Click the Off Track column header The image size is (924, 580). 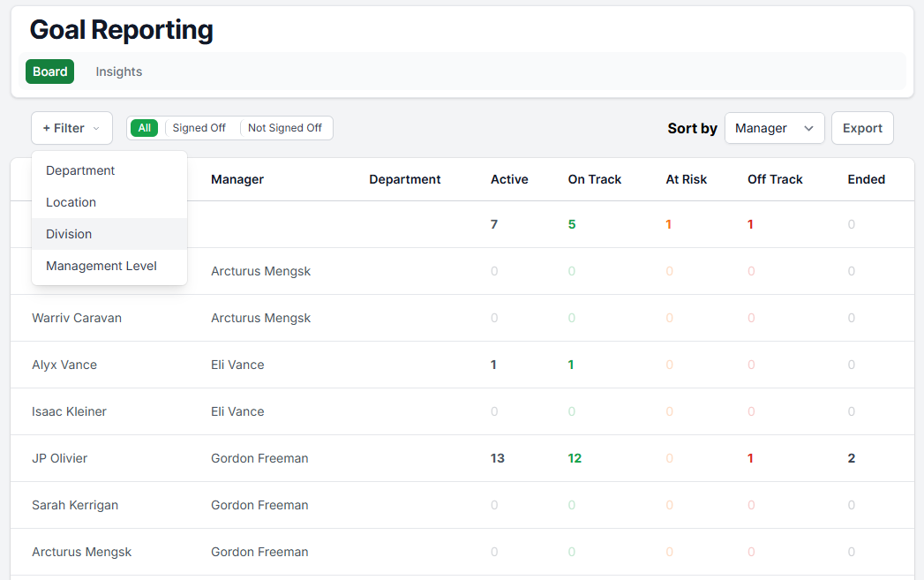tap(775, 179)
